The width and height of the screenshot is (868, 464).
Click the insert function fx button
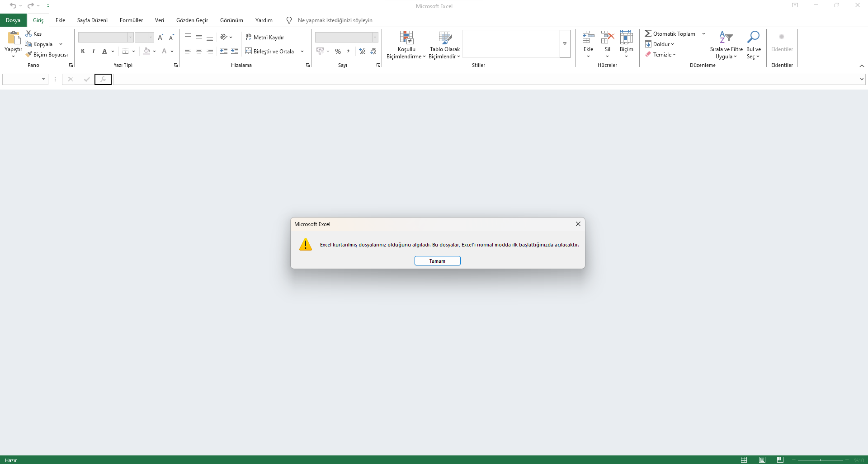[x=103, y=79]
